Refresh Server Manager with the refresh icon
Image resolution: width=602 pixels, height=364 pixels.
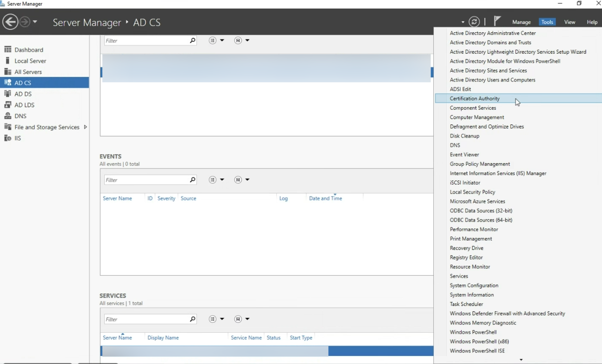click(x=475, y=22)
